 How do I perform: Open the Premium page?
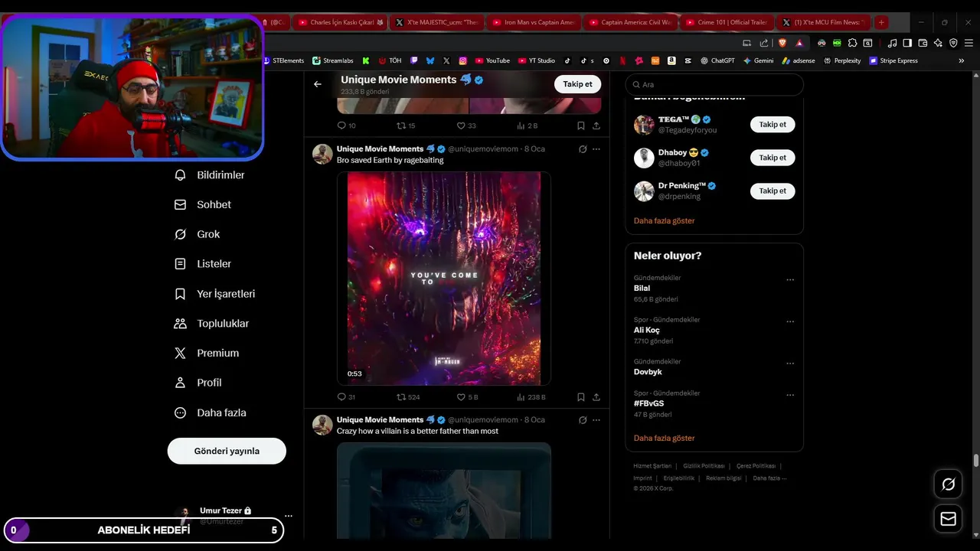pyautogui.click(x=207, y=354)
